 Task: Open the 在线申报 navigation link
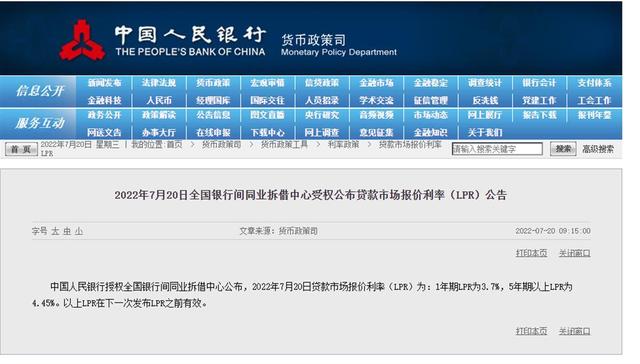[x=213, y=133]
